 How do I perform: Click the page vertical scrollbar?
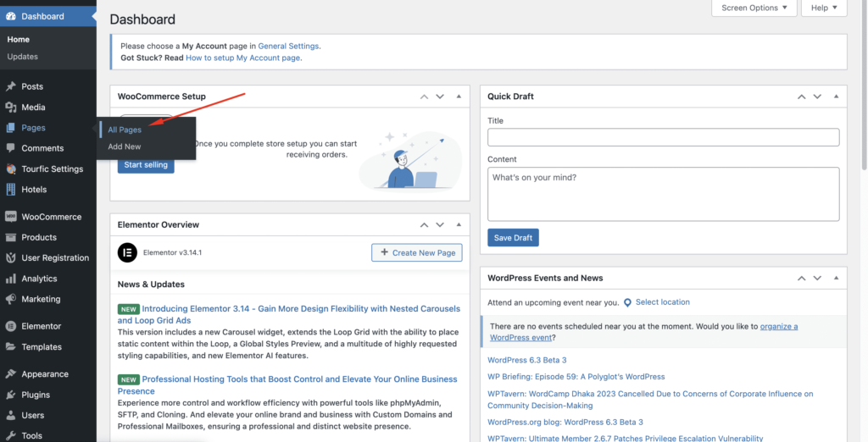tap(864, 86)
